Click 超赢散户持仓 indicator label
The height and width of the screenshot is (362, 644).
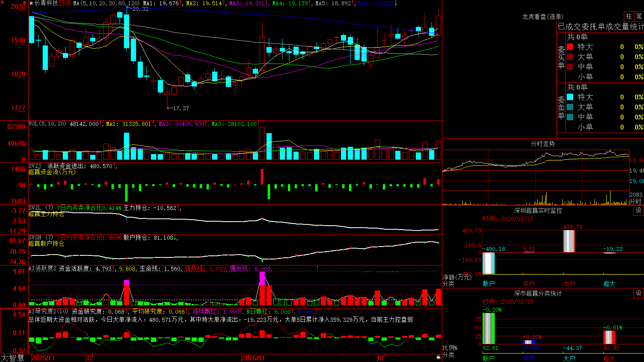point(46,243)
